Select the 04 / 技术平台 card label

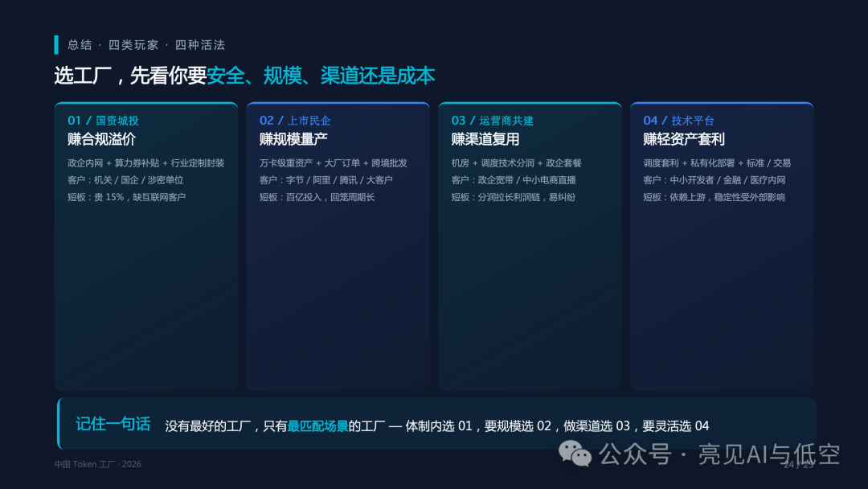(678, 120)
